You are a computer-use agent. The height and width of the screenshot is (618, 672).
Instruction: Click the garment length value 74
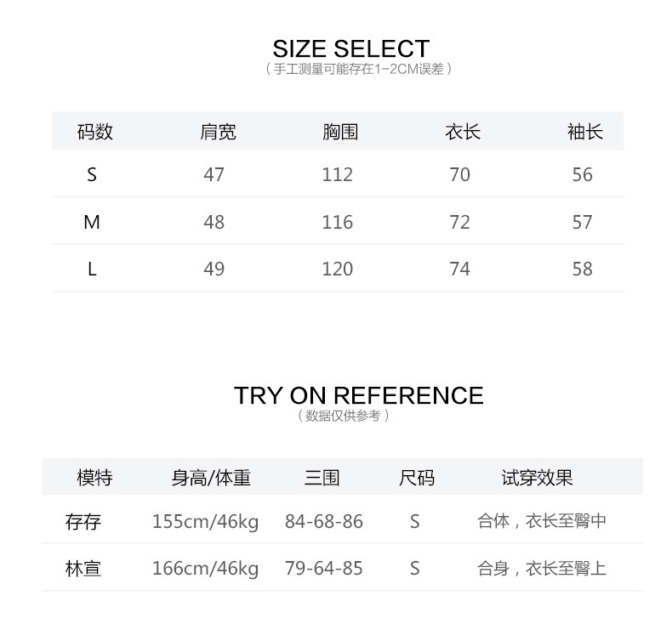pos(459,269)
